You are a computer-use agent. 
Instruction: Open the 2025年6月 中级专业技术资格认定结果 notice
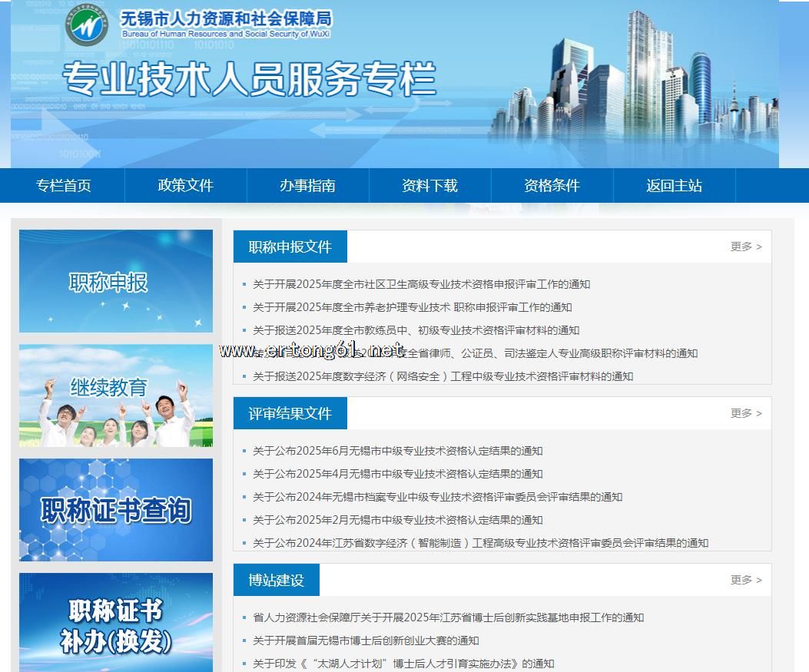point(397,451)
